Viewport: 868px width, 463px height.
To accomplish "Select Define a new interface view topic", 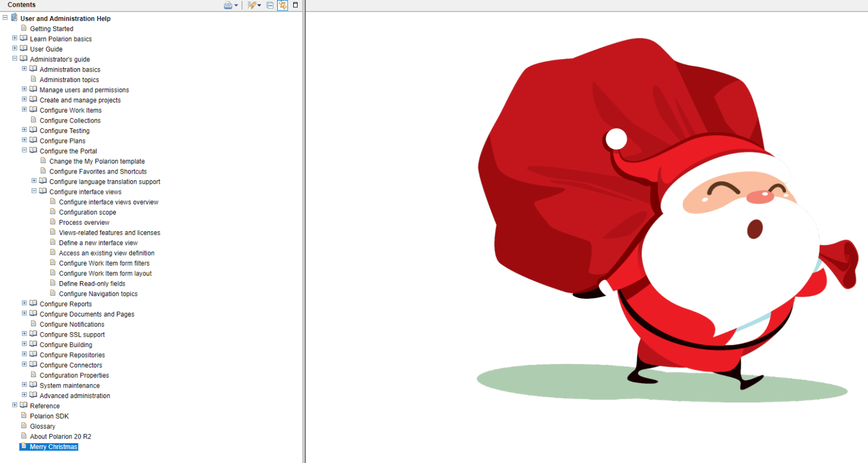I will [x=98, y=243].
